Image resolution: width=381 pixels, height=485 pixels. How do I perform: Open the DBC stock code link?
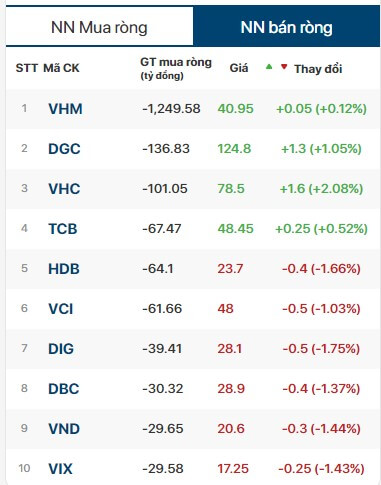click(64, 389)
